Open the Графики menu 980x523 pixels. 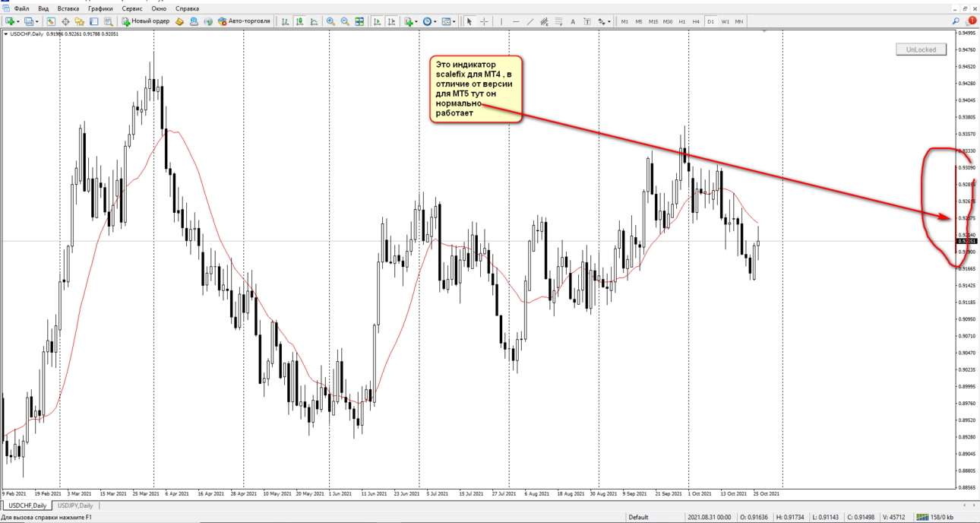point(100,8)
